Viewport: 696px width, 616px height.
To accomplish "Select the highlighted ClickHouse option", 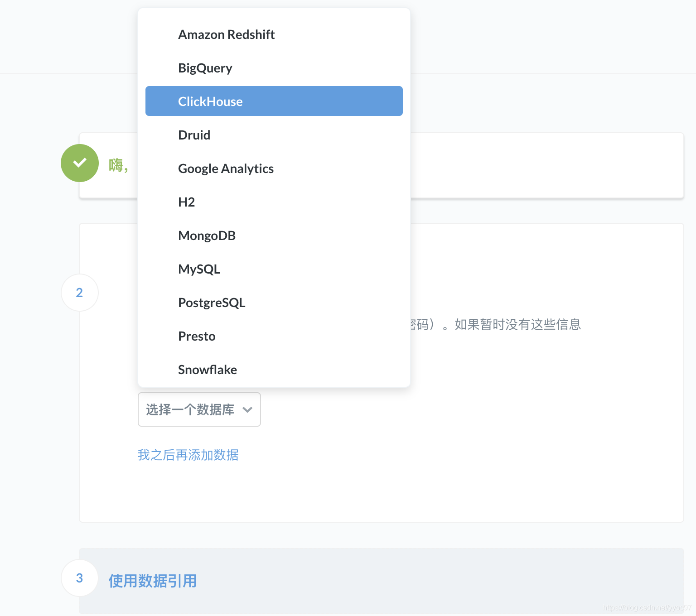I will click(x=274, y=101).
